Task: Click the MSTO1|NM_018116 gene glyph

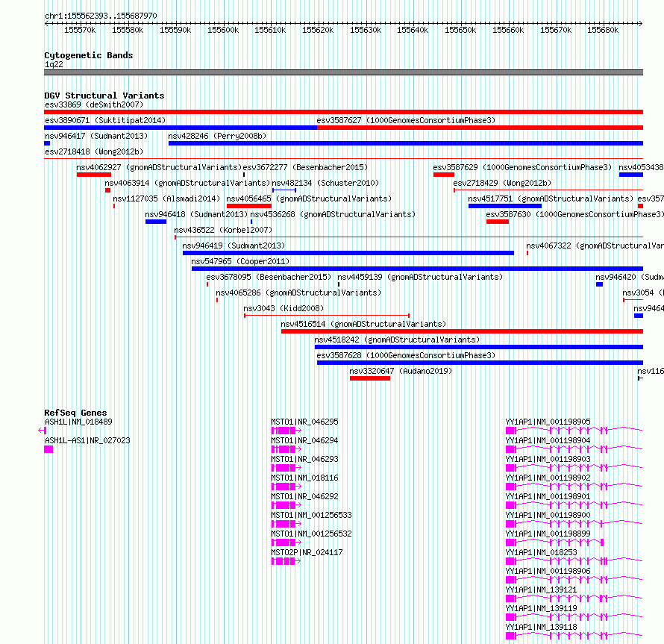Action: [x=286, y=487]
